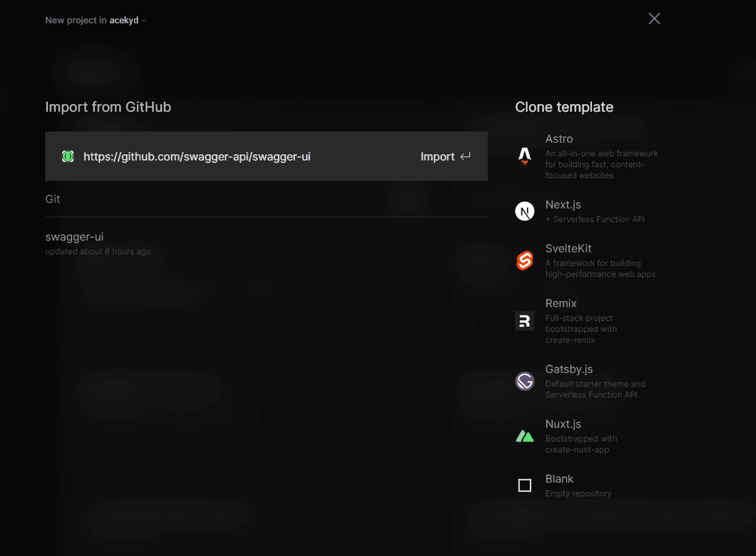756x556 pixels.
Task: Click the Blank template square icon
Action: click(x=525, y=485)
